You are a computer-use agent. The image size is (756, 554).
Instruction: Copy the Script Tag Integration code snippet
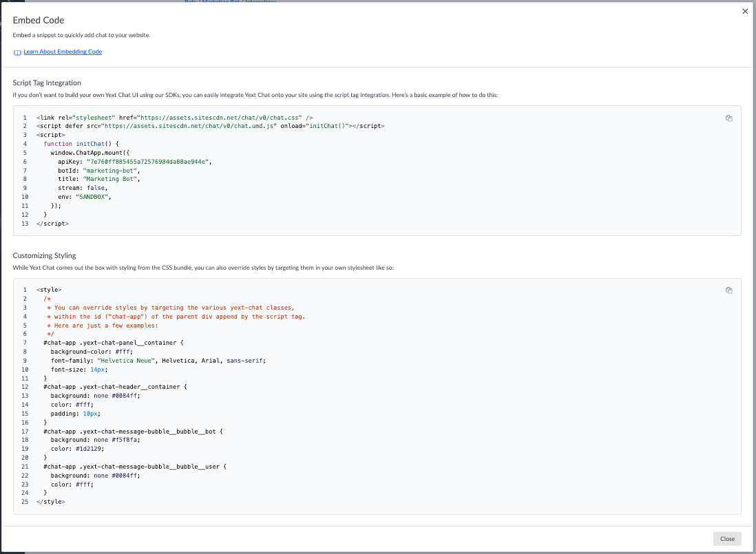click(728, 118)
